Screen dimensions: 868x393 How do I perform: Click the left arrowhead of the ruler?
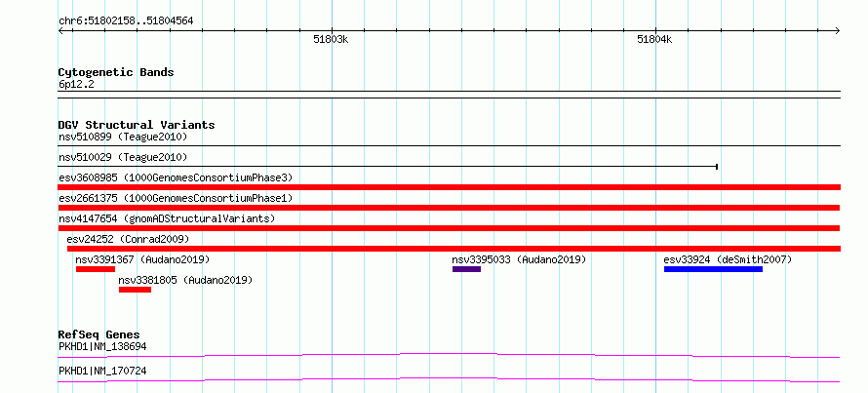[60, 30]
